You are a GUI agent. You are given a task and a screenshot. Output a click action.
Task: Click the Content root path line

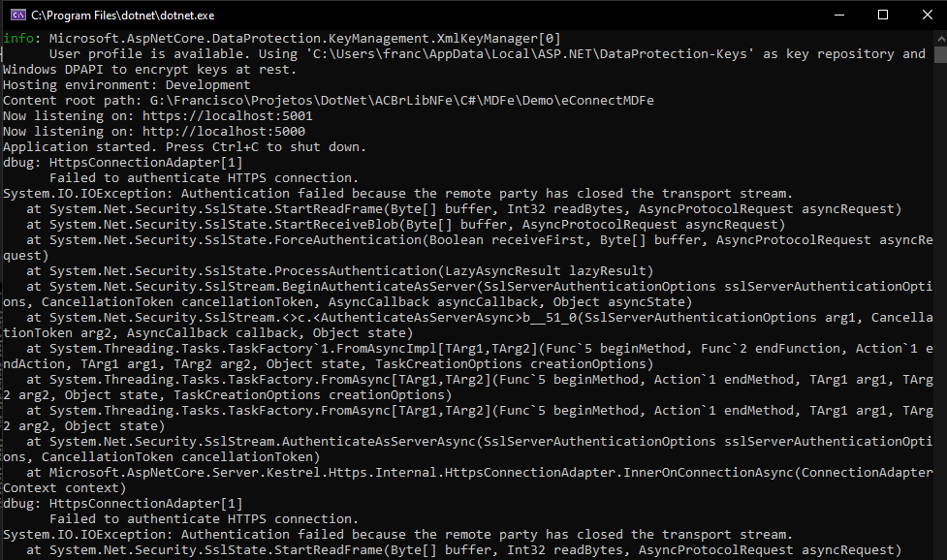click(329, 101)
